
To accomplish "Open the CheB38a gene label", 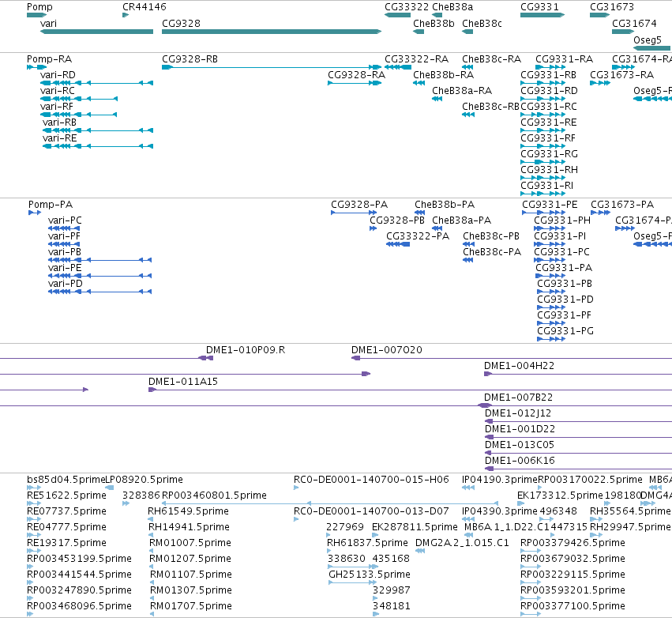I will click(x=452, y=7).
